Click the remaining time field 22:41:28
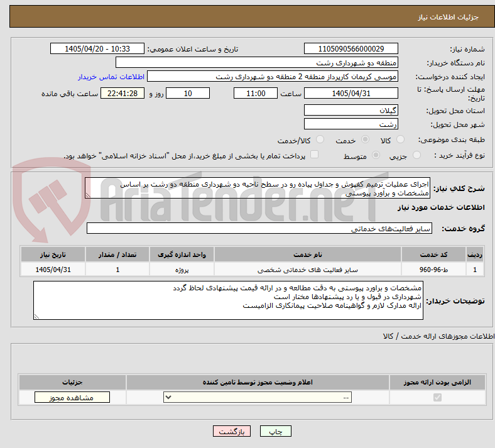The image size is (495, 448). coord(122,93)
